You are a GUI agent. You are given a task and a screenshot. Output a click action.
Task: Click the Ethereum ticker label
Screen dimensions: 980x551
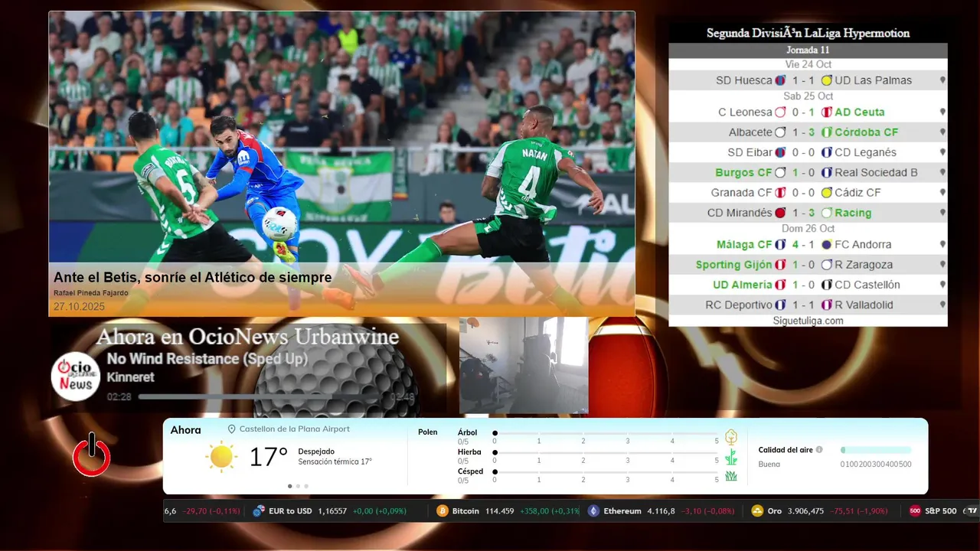622,511
